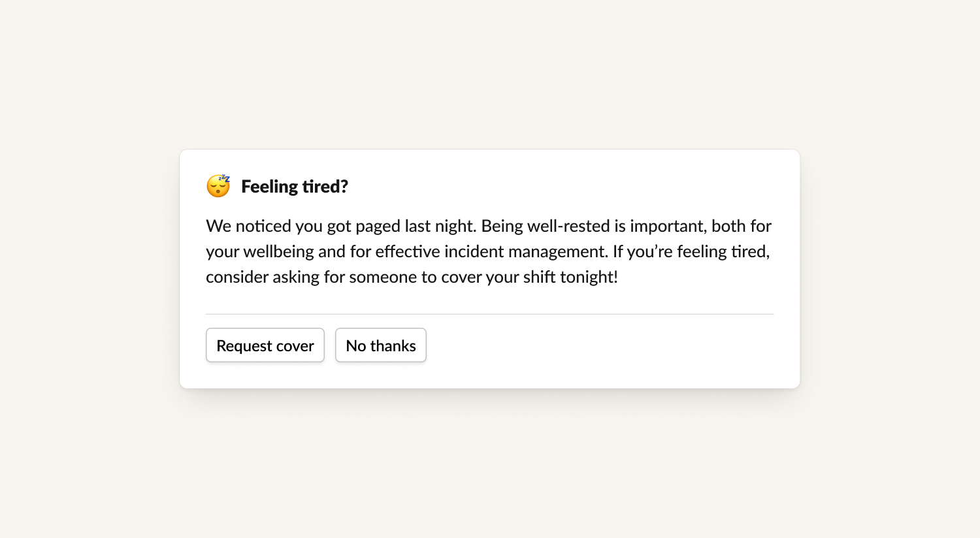The width and height of the screenshot is (980, 538).
Task: Click the "Feeling tired?" heading
Action: click(295, 187)
